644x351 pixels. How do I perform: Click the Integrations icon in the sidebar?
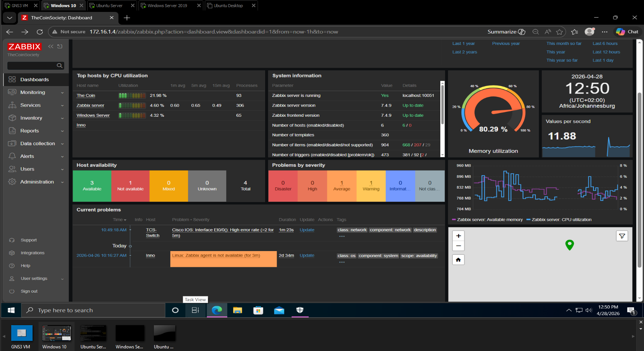pos(12,253)
